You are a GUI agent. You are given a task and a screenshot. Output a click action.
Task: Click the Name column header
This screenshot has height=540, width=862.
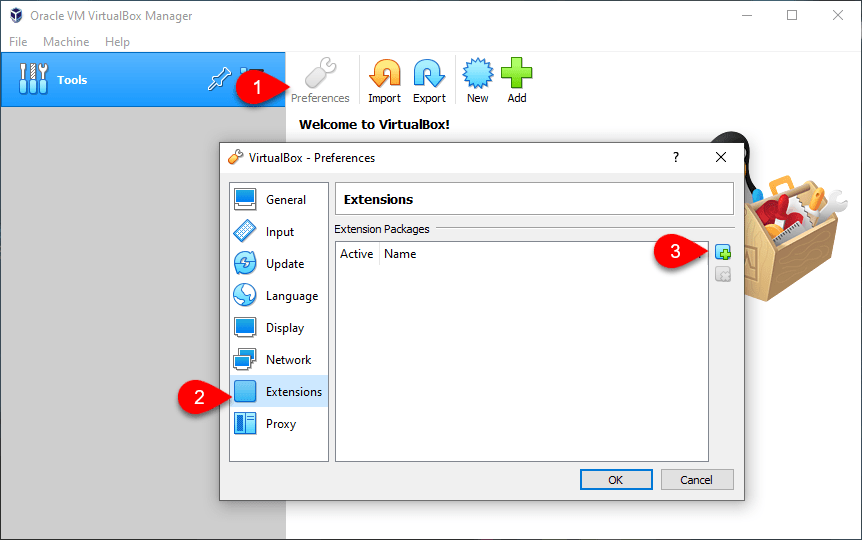coord(400,254)
